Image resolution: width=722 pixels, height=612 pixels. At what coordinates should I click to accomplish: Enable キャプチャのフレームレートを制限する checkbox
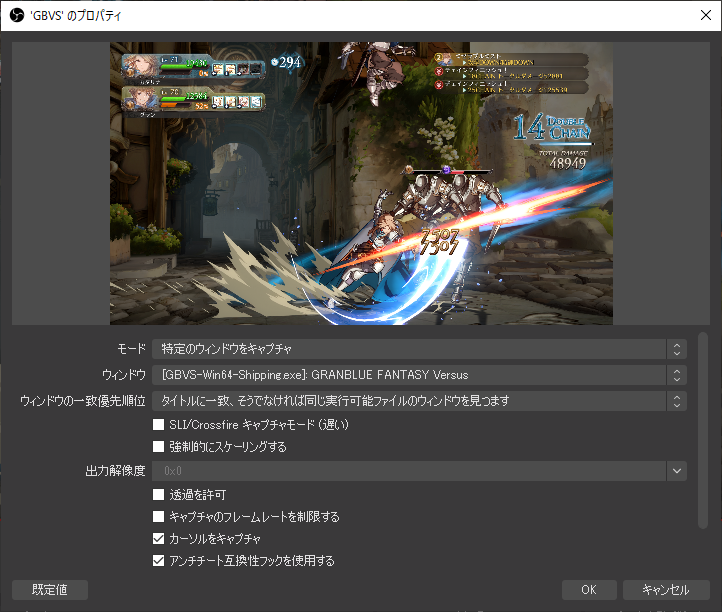(158, 517)
